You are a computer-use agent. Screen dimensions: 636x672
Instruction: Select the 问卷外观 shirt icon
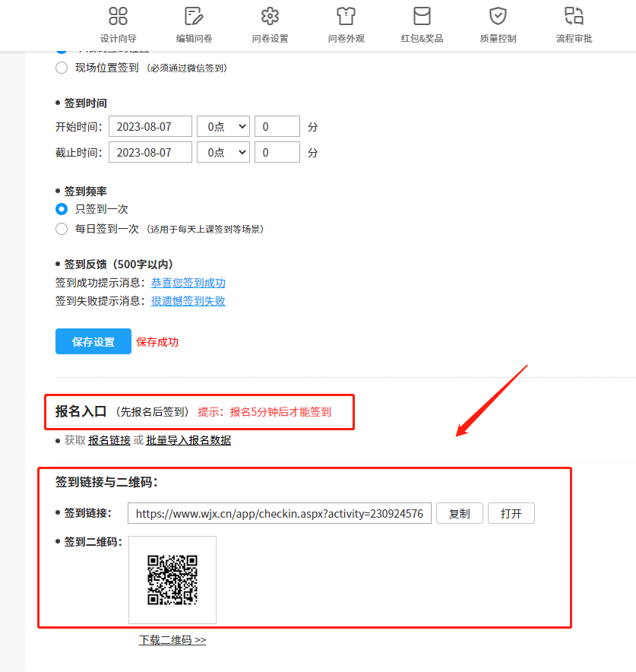(x=346, y=16)
